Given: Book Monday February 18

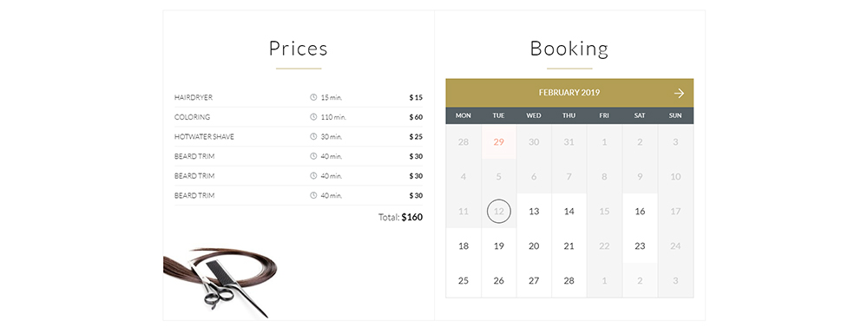Looking at the screenshot, I should coord(464,246).
